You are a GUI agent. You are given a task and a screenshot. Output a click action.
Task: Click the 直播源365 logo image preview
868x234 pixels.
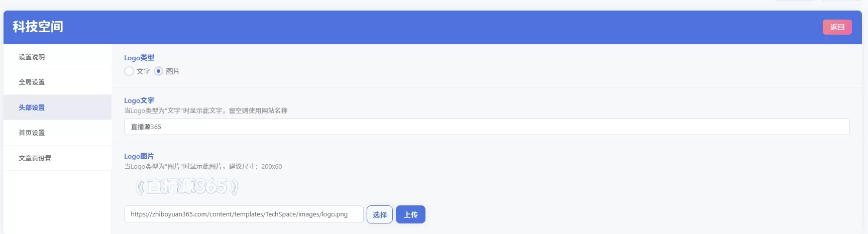coord(187,187)
